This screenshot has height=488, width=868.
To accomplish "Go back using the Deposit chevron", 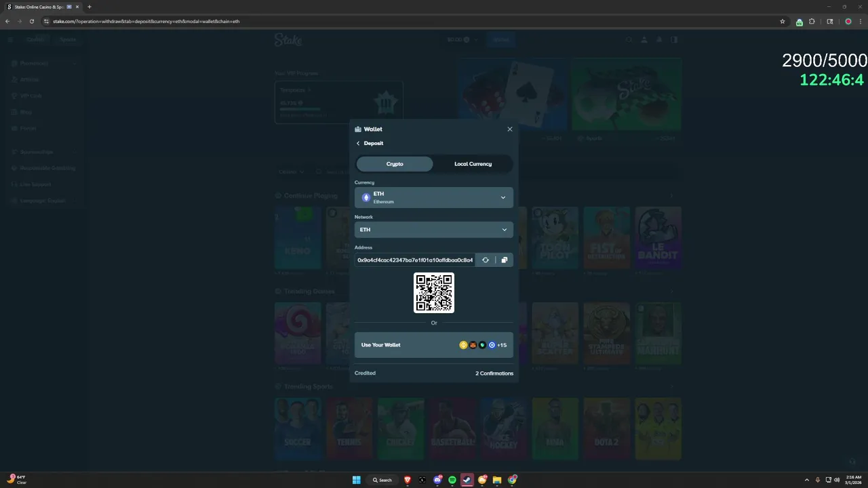I will tap(358, 143).
